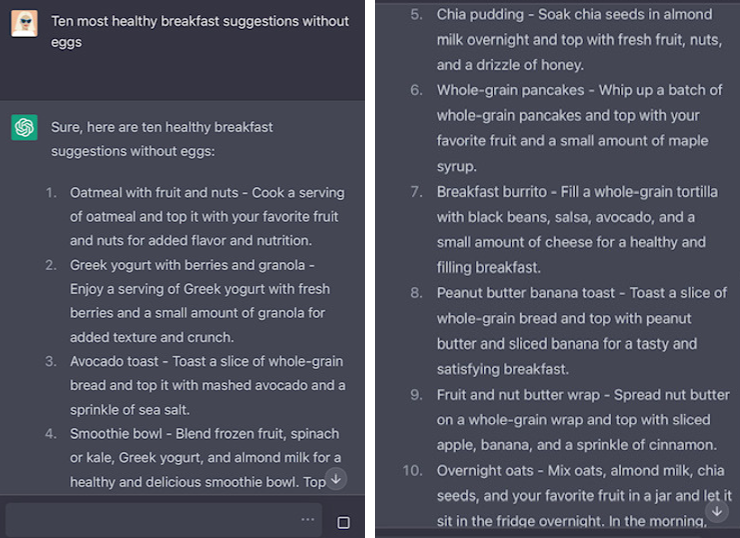The width and height of the screenshot is (740, 538).
Task: Click the number 10 list marker
Action: tap(412, 471)
